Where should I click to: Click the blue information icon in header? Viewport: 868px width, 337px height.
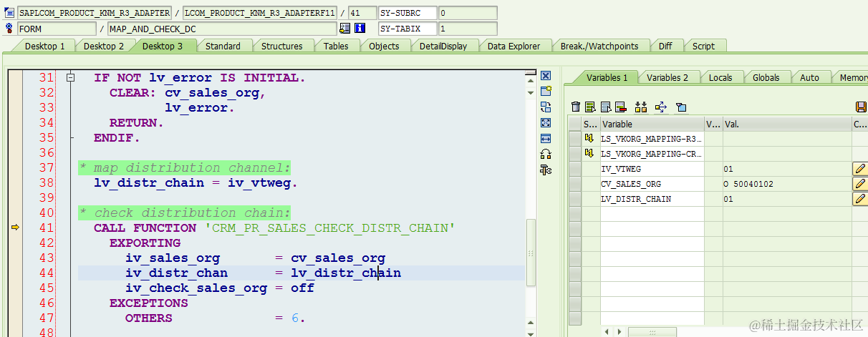[x=360, y=29]
